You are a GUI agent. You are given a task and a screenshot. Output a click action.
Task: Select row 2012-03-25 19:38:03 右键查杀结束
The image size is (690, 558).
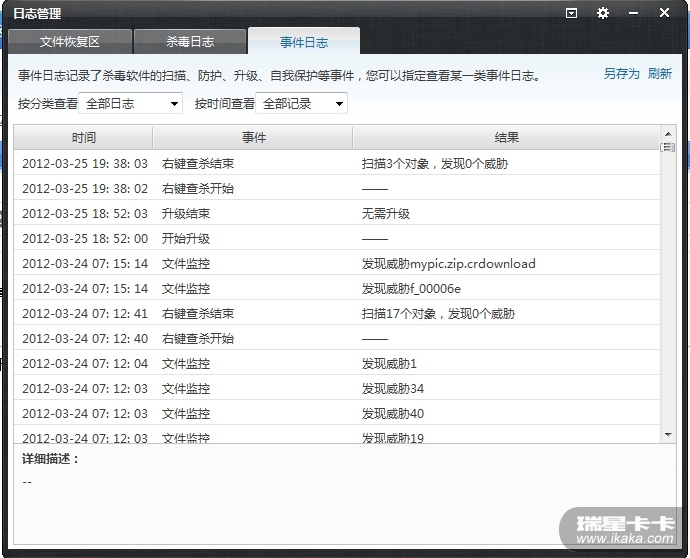(337, 164)
